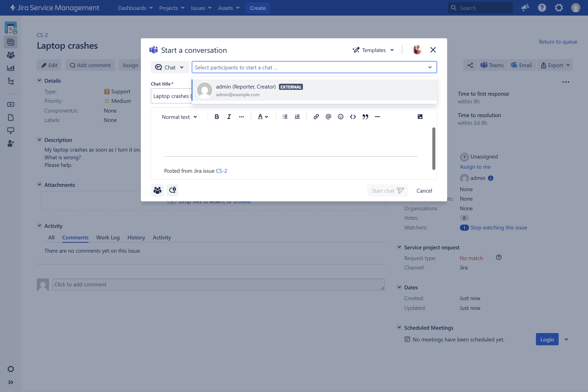588x392 pixels.
Task: Open the text color picker
Action: [x=263, y=117]
